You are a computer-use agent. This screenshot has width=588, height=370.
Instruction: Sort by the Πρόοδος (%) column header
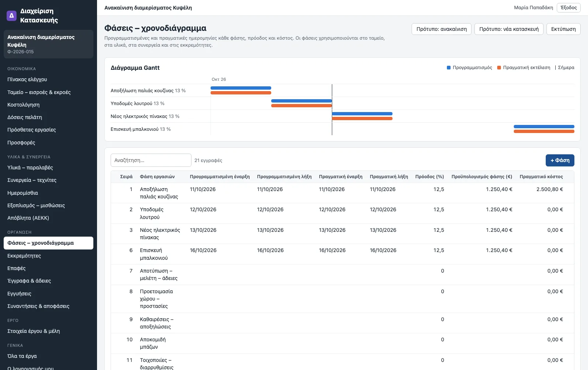pos(429,177)
